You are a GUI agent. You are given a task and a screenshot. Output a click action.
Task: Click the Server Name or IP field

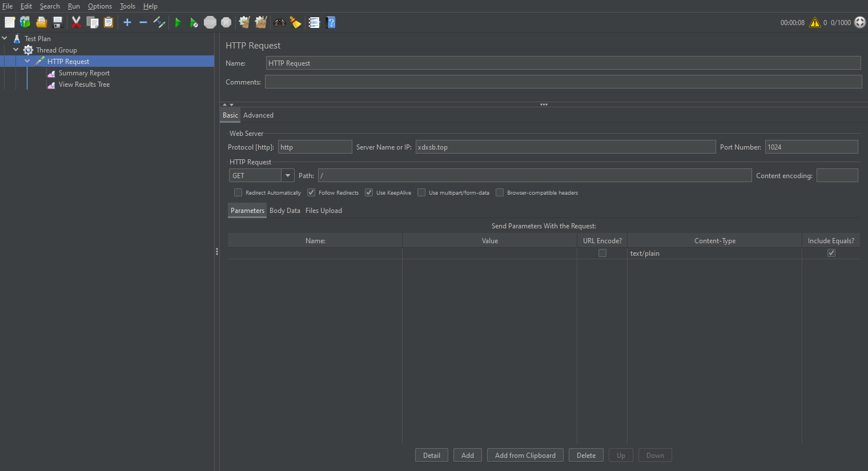tap(565, 147)
